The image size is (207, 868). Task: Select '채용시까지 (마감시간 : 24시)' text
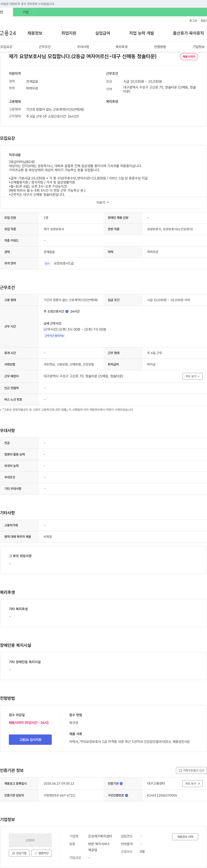pyautogui.click(x=29, y=722)
